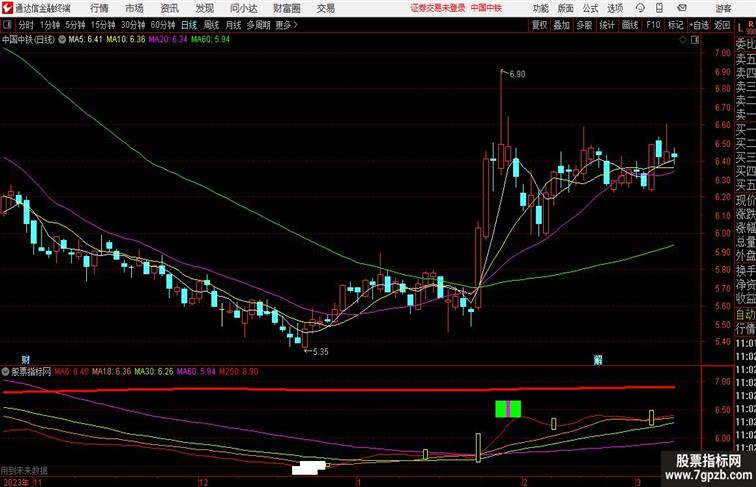The width and height of the screenshot is (756, 487).
Task: Toggle the right panel layout icon
Action: click(695, 40)
